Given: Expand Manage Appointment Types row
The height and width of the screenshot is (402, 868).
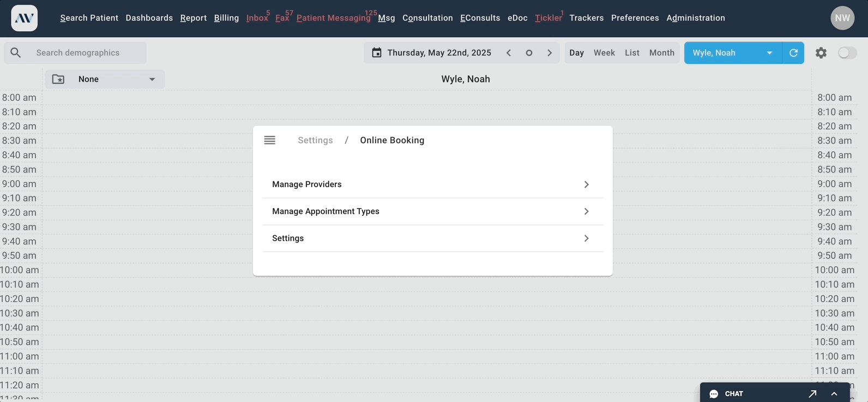Looking at the screenshot, I should [433, 211].
